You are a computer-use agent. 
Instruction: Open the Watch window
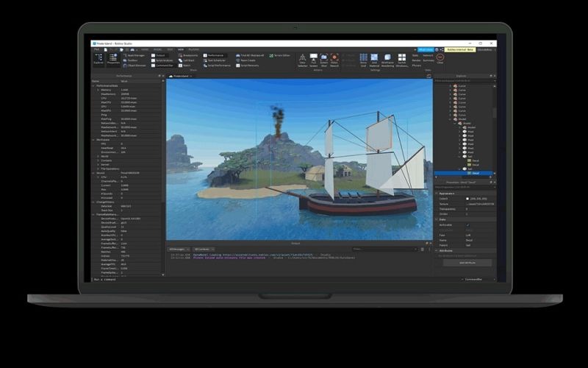pyautogui.click(x=184, y=66)
